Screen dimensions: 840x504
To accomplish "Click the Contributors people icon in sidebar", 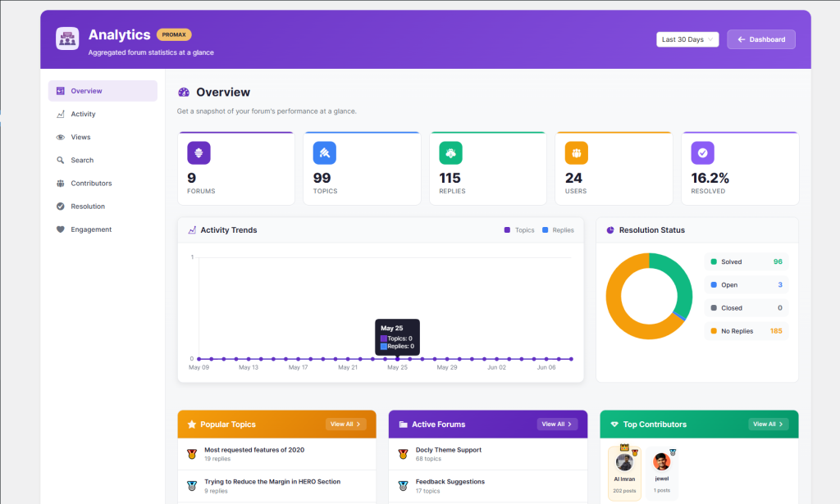I will (x=61, y=183).
